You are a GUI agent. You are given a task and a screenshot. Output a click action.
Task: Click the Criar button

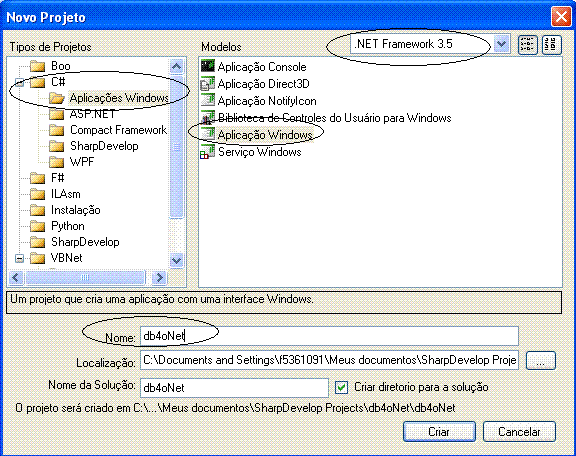point(439,431)
